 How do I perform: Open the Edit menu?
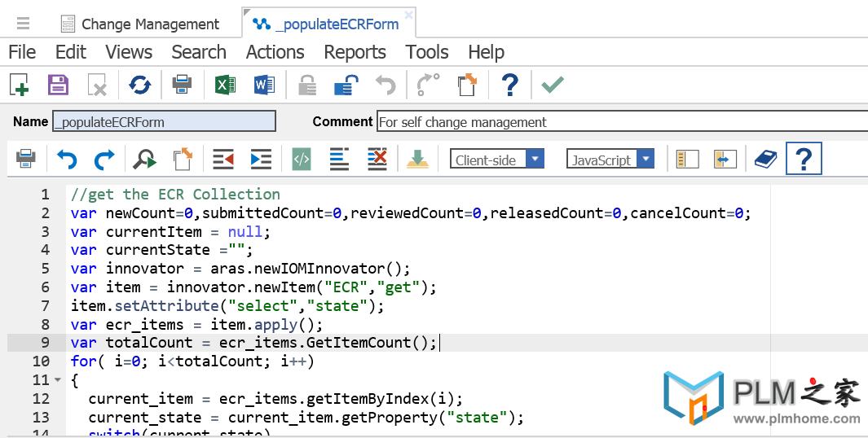point(70,52)
